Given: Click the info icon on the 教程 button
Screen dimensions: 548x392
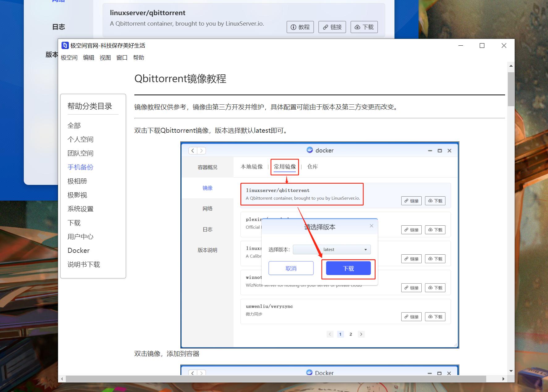Looking at the screenshot, I should [293, 27].
